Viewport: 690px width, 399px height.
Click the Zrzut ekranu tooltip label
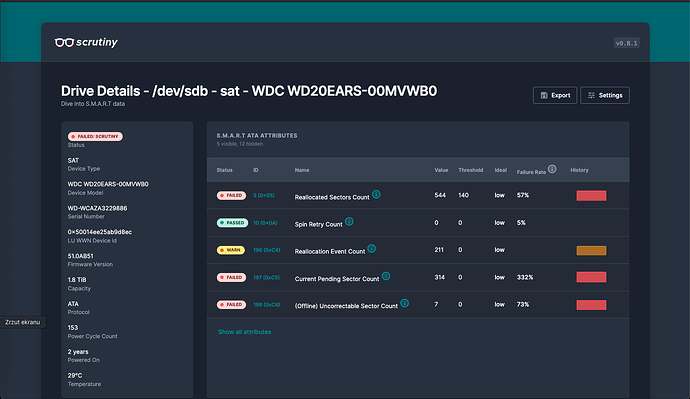(22, 322)
